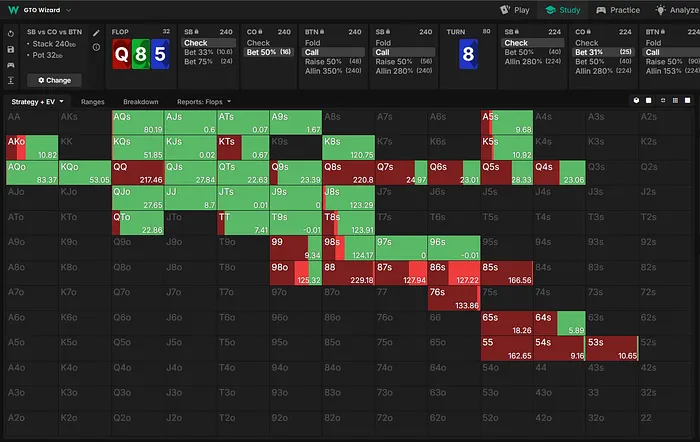Select the QQ hand cell in matrix
700x442 pixels.
pyautogui.click(x=138, y=172)
